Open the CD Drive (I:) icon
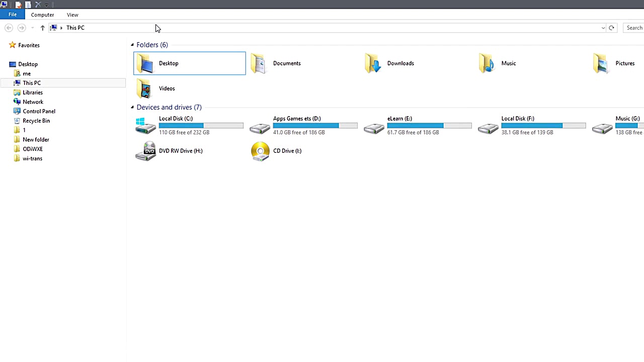This screenshot has height=362, width=644. point(260,151)
